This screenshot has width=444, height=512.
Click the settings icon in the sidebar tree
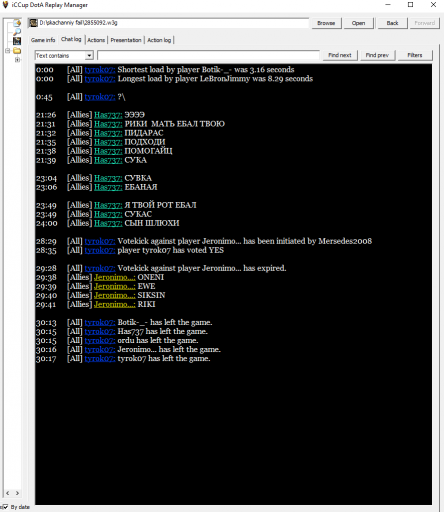tap(17, 23)
